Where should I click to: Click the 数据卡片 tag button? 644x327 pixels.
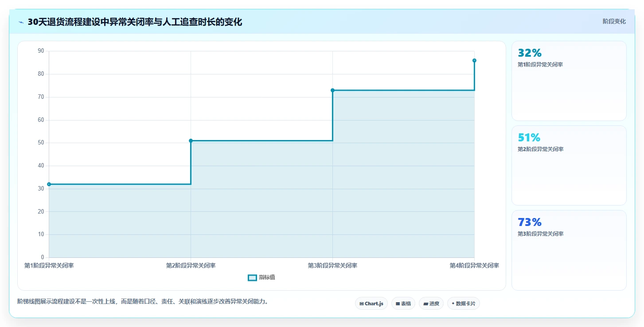(x=464, y=304)
